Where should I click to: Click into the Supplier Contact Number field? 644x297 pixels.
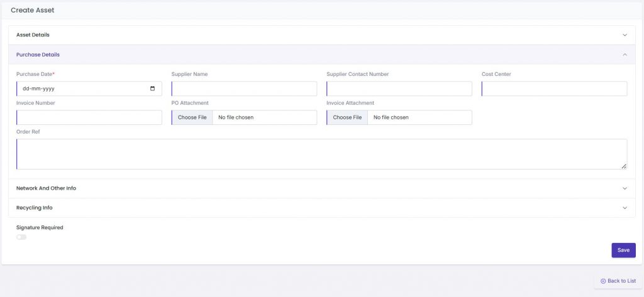point(399,89)
